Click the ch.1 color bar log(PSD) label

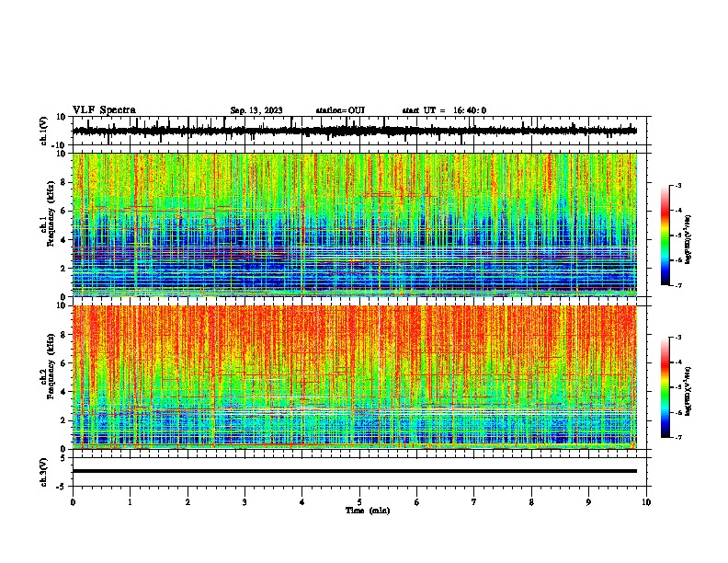tap(688, 240)
